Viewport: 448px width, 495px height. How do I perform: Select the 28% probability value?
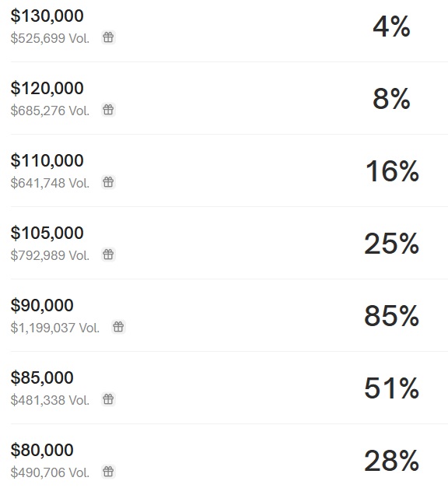[x=391, y=461]
